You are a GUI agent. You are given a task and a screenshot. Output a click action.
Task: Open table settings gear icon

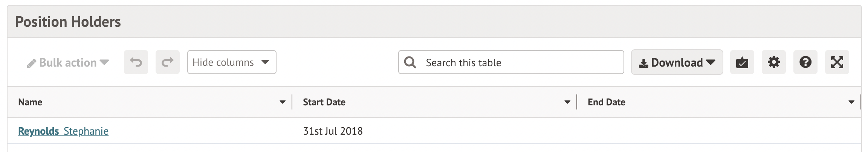[x=773, y=62]
